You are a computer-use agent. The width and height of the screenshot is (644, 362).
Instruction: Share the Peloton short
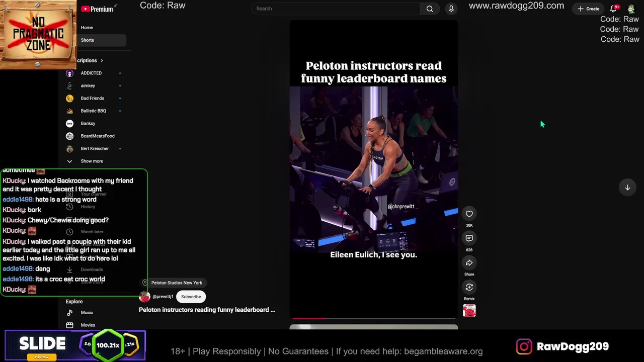click(469, 263)
